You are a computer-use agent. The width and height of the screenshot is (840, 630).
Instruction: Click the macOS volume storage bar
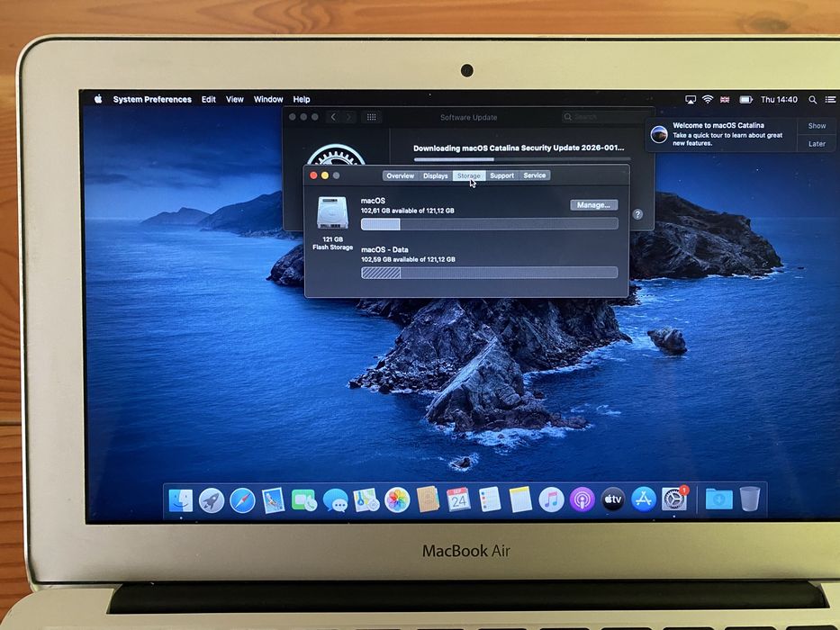pyautogui.click(x=490, y=224)
